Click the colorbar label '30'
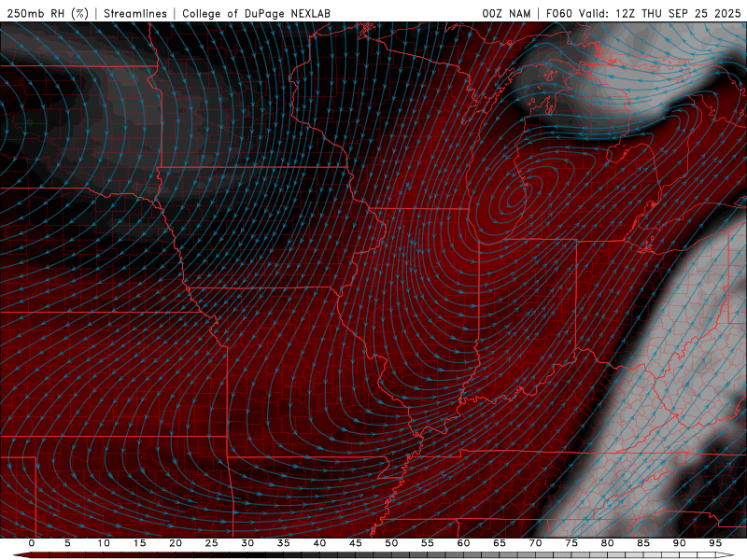Viewport: 747px width, 560px height. [247, 543]
